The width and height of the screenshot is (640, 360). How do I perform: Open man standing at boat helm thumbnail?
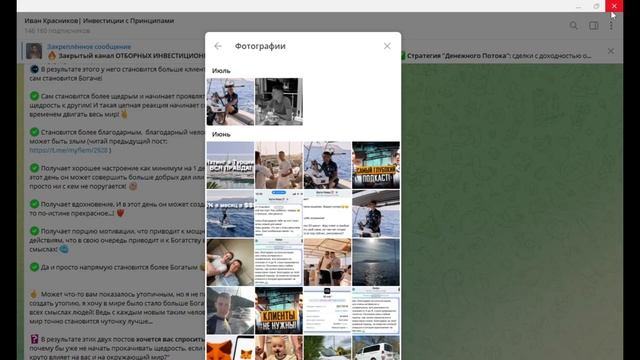coord(376,213)
